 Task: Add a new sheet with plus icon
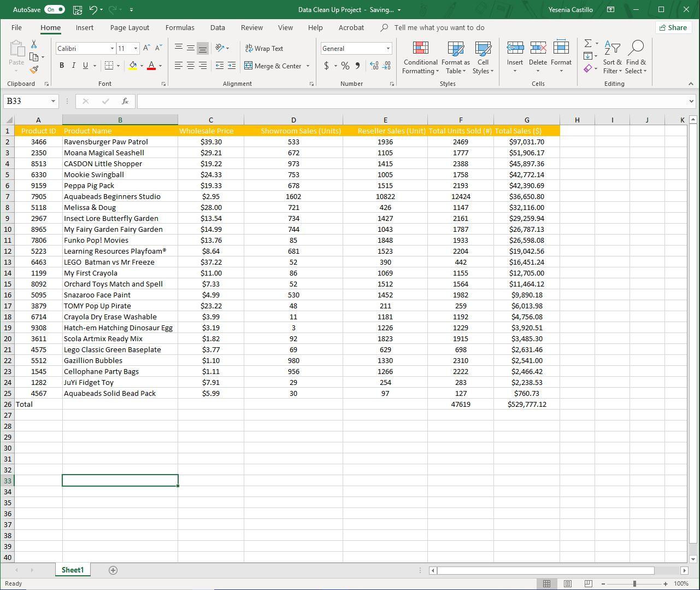[113, 570]
